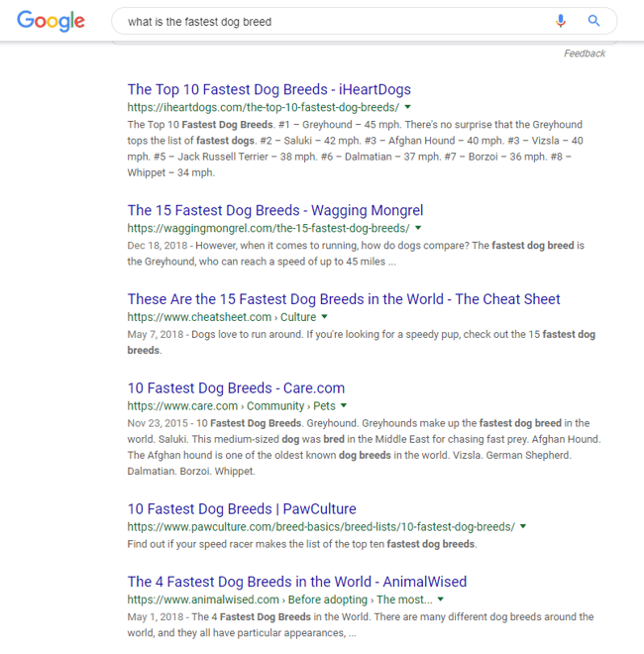Screen dimensions: 644x654
Task: Click the pawculture.com breed-lists URL text
Action: (x=321, y=527)
